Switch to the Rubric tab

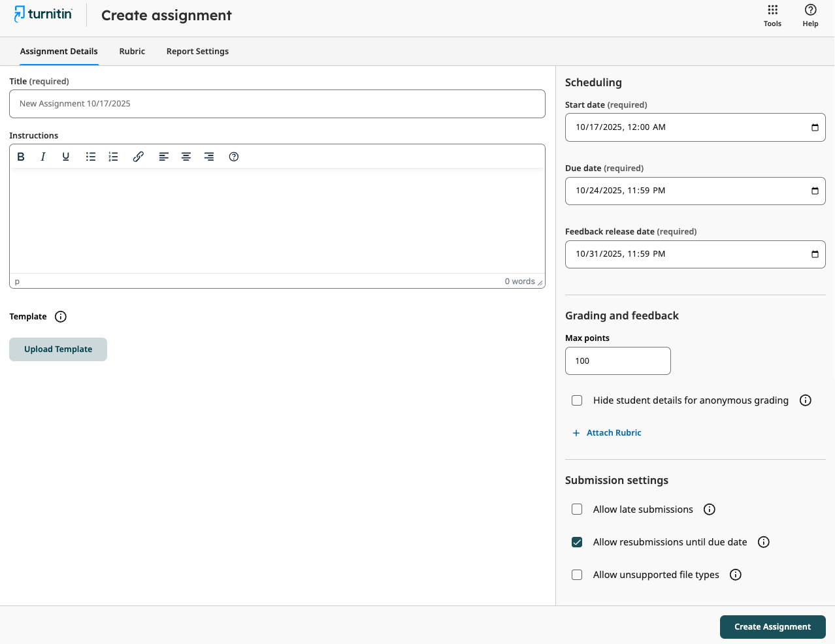(132, 51)
